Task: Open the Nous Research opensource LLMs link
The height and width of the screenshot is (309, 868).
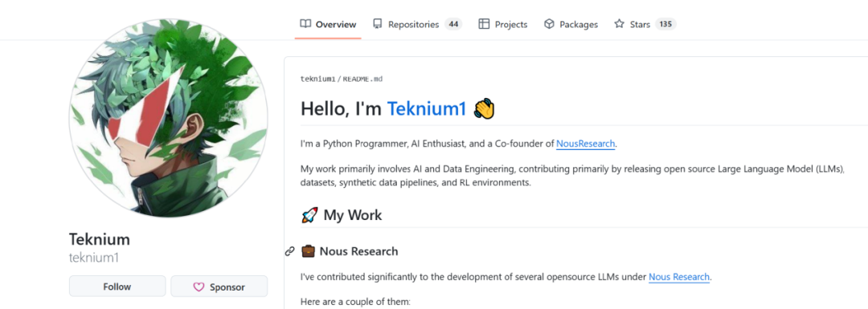Action: click(x=678, y=277)
